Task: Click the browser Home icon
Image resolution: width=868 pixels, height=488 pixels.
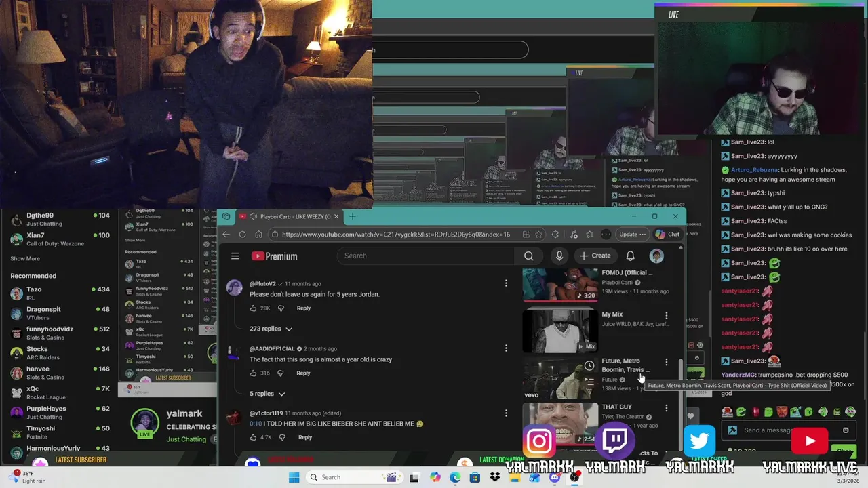Action: point(258,235)
